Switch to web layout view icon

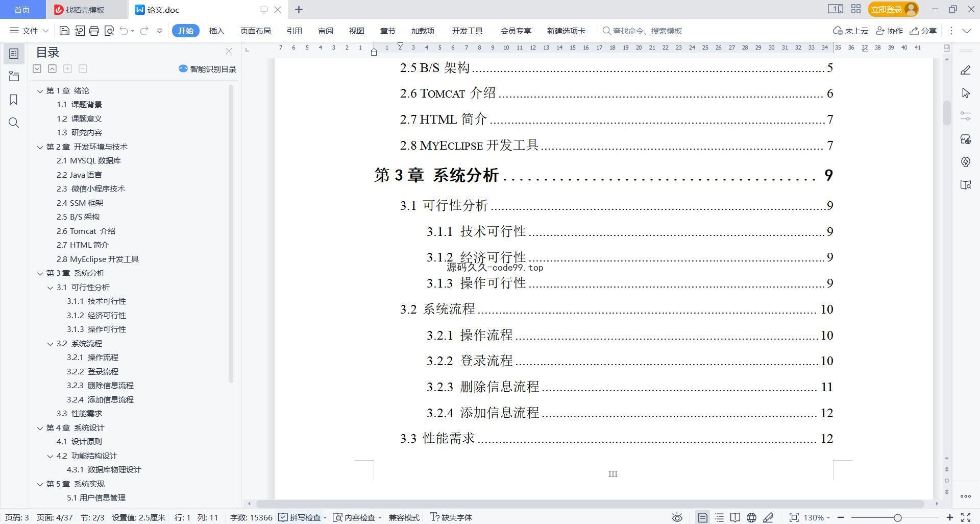(751, 517)
